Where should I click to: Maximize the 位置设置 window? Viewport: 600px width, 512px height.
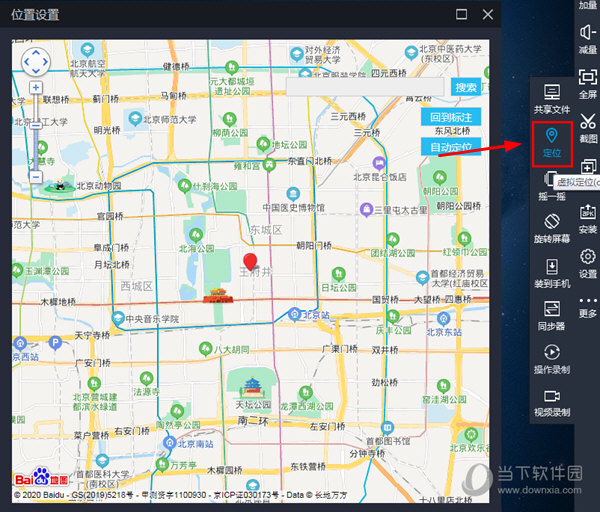pyautogui.click(x=461, y=15)
